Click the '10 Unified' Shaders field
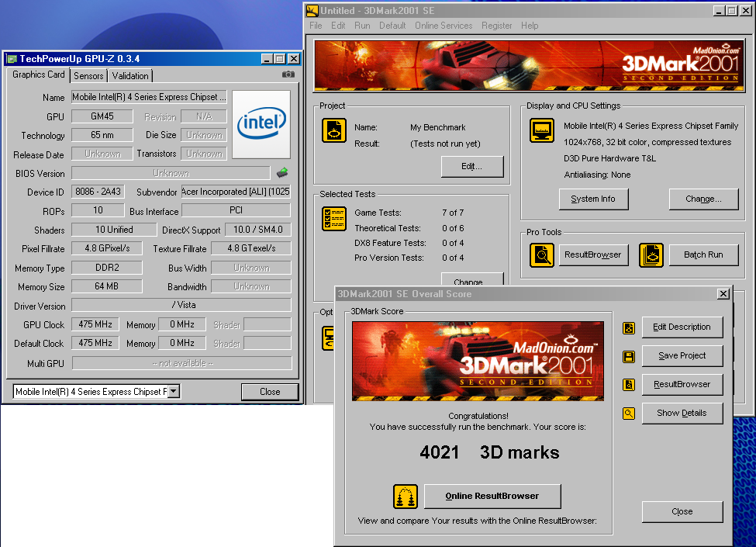This screenshot has height=547, width=756. tap(114, 230)
